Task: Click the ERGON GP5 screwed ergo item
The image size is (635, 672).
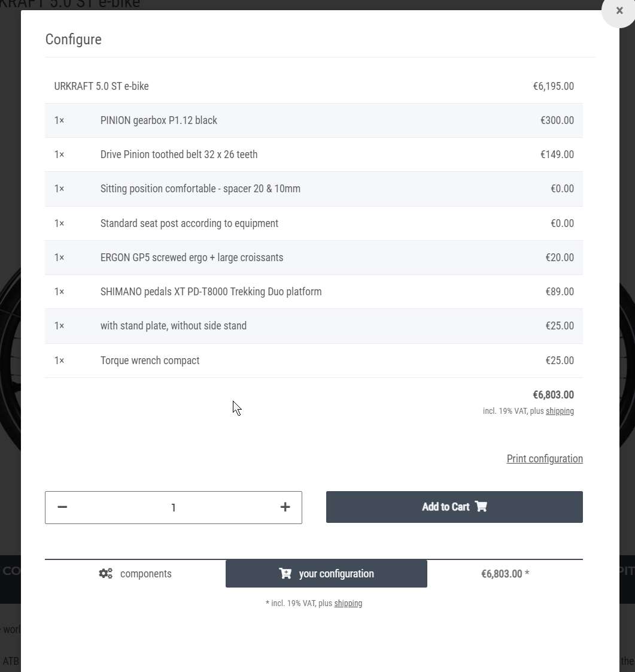Action: pyautogui.click(x=192, y=258)
